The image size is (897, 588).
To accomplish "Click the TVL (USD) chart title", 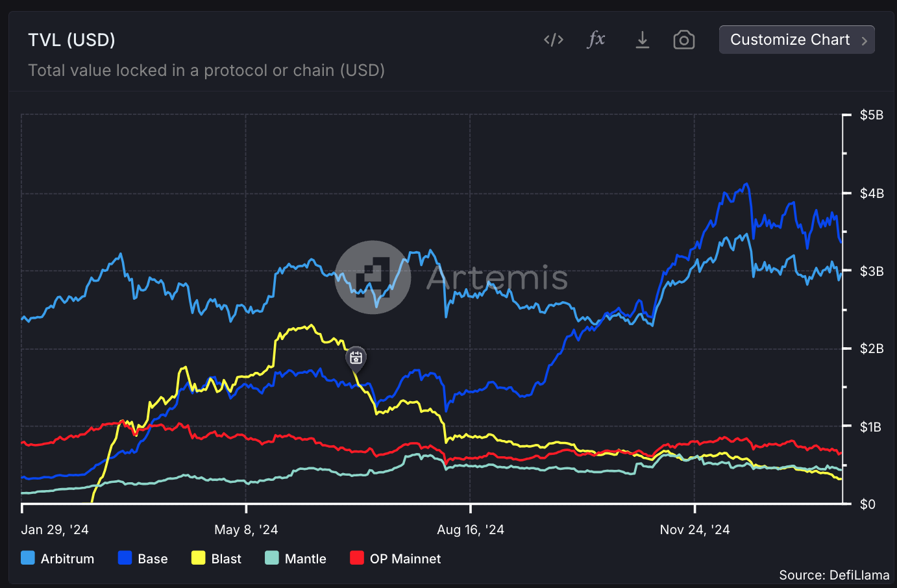I will 71,40.
